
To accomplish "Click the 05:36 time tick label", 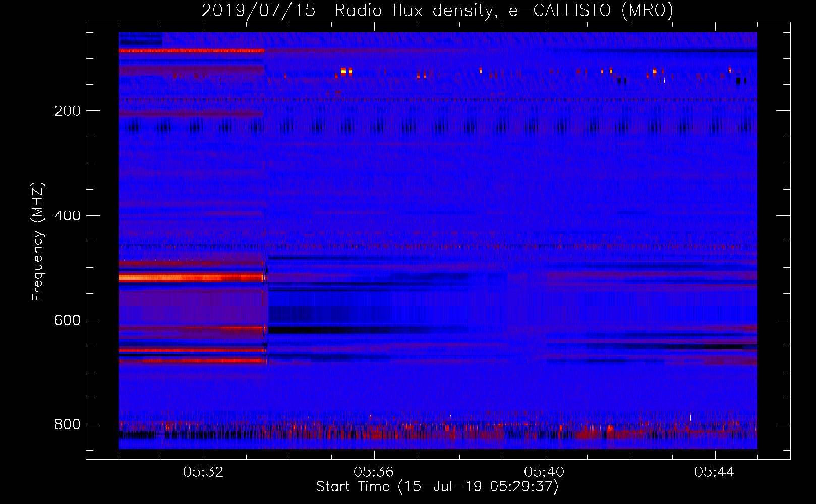I will tap(374, 472).
